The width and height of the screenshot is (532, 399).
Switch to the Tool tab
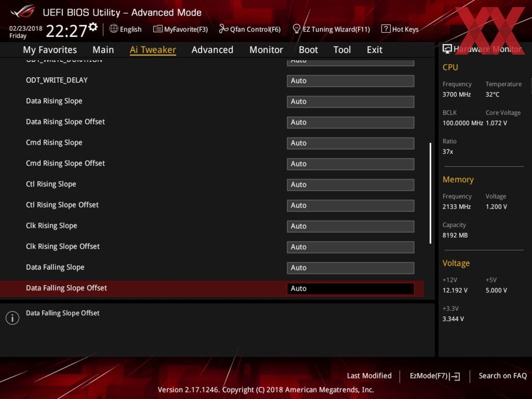click(342, 50)
